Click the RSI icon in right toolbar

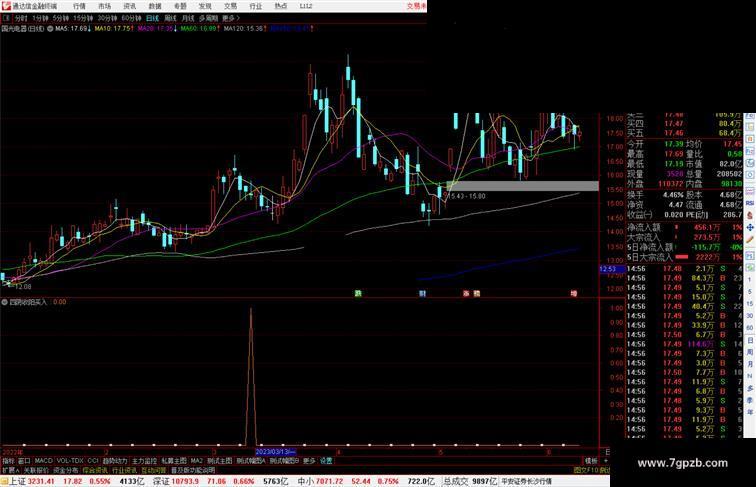pyautogui.click(x=750, y=203)
